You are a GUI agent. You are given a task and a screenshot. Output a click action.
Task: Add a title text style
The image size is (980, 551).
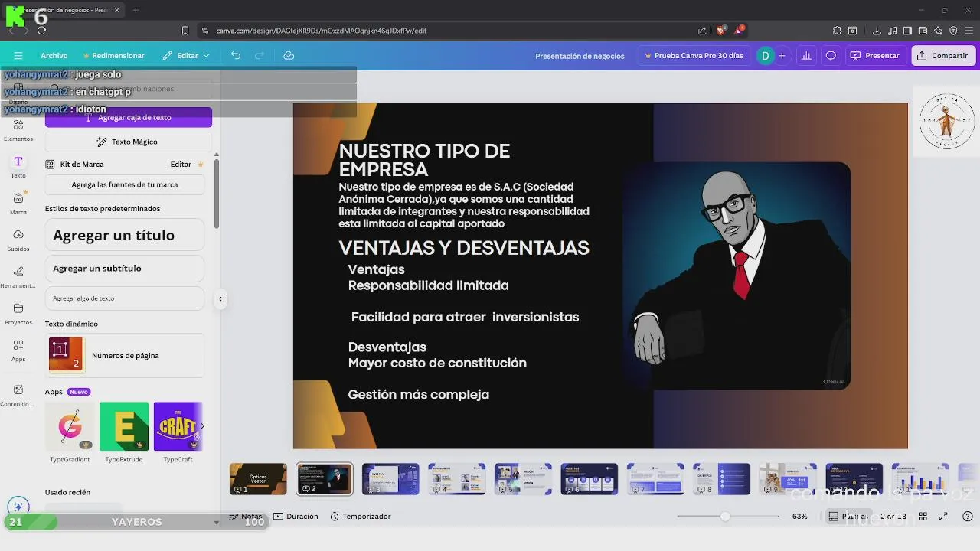pos(125,235)
